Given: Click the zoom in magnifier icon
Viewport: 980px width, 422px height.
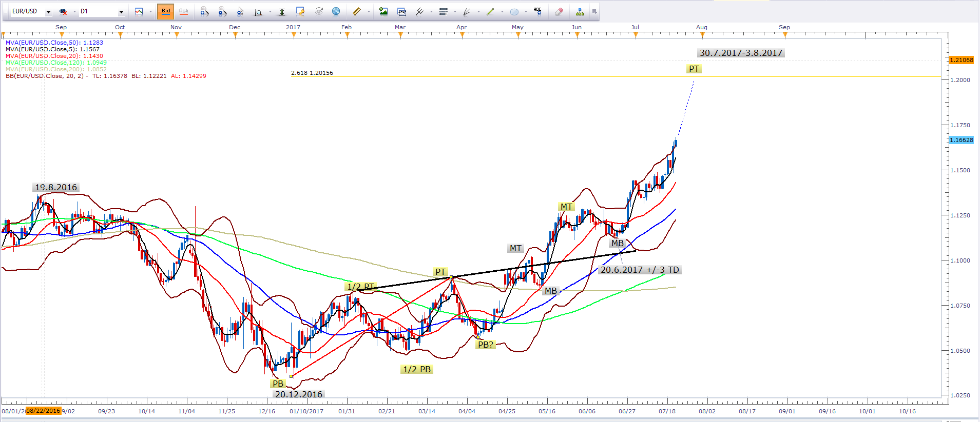Looking at the screenshot, I should click(204, 11).
